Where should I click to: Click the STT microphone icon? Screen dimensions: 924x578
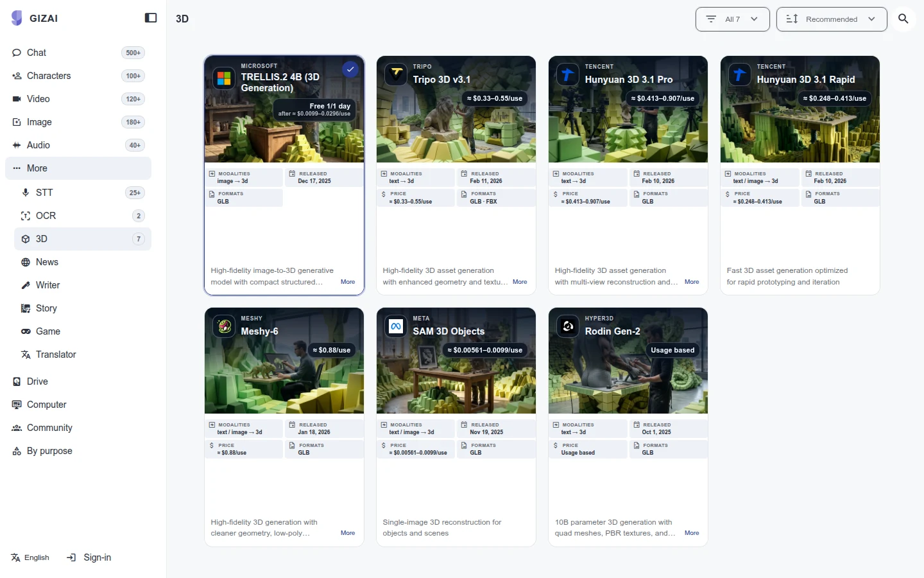point(26,193)
